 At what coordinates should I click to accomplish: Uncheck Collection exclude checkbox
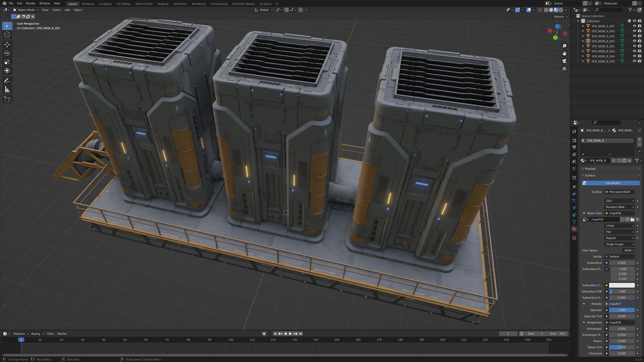(629, 21)
